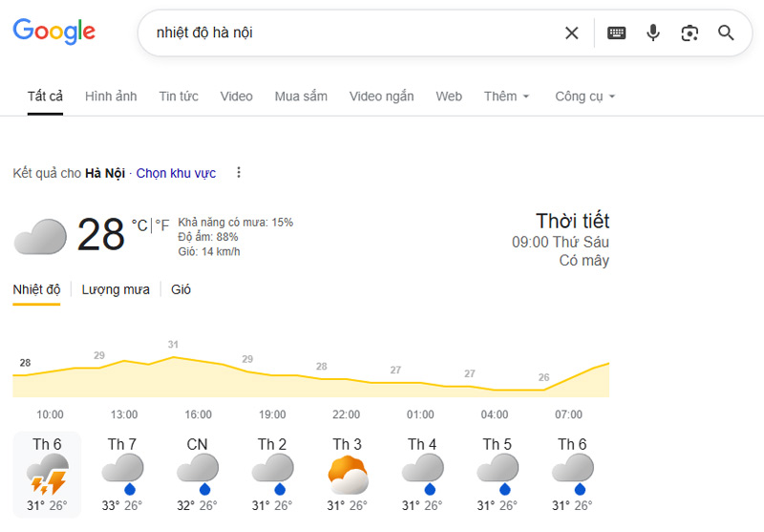Screen dimensions: 764x532
Task: Open the Công cụ tools dropdown
Action: (x=584, y=96)
